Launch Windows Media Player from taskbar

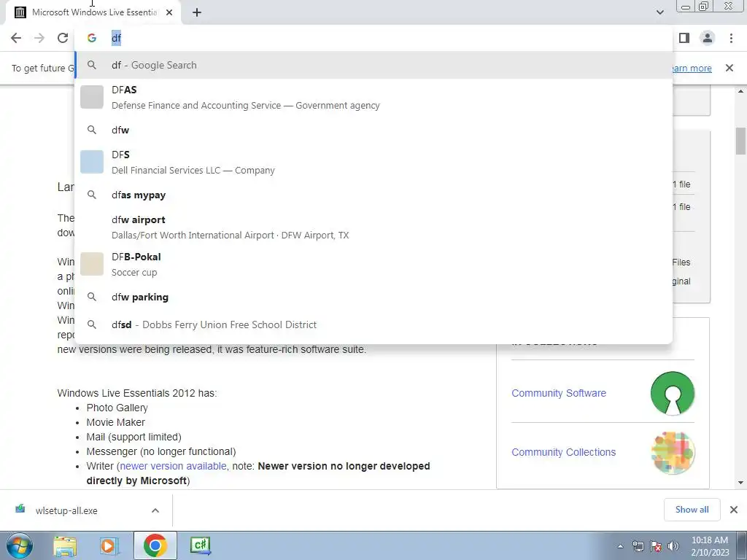coord(109,545)
